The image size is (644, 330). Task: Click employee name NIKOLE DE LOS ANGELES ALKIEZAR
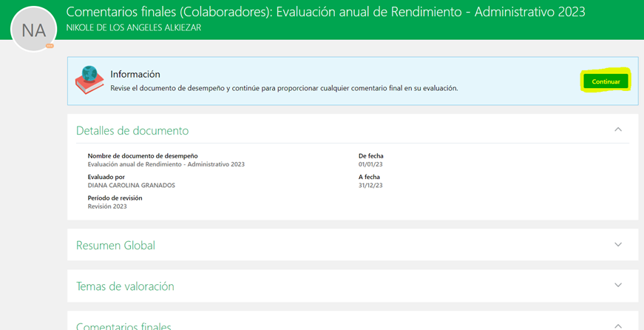133,28
